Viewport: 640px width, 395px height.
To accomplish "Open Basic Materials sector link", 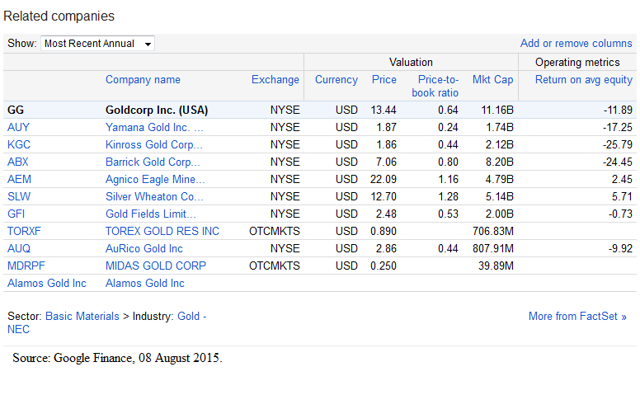I will point(82,316).
